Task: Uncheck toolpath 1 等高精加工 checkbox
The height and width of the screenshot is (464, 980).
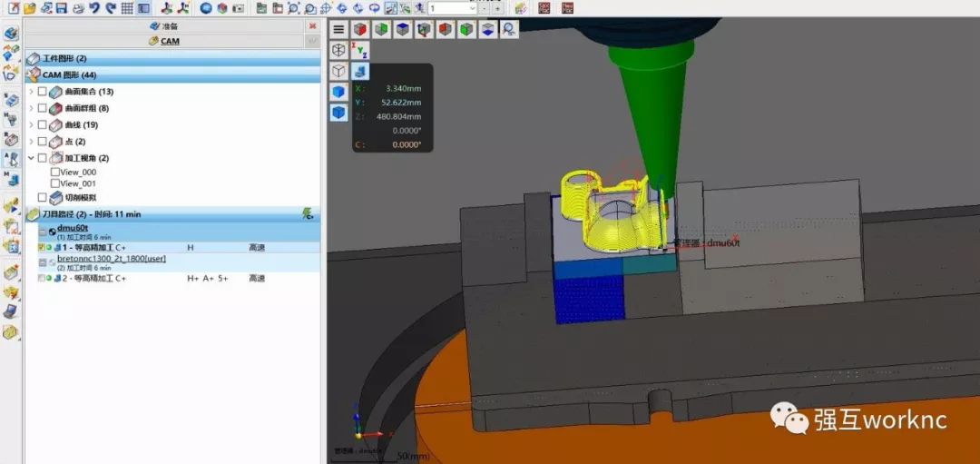Action: (x=41, y=248)
